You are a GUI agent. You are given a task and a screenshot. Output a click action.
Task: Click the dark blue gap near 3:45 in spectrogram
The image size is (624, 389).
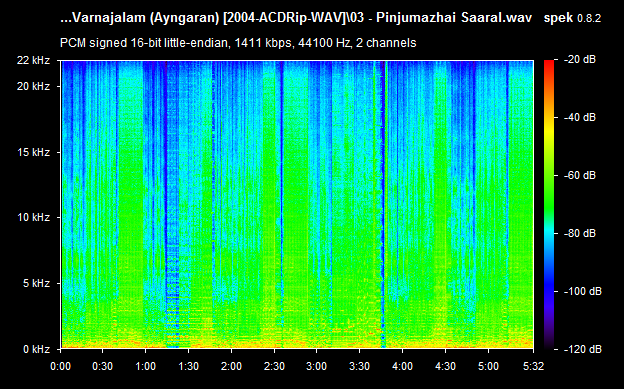click(383, 204)
